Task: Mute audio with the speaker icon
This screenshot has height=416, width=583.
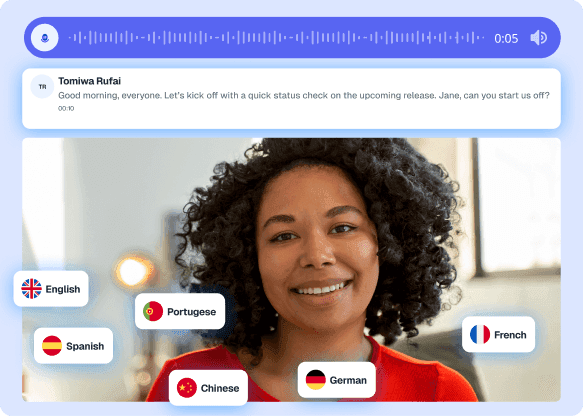Action: point(538,38)
